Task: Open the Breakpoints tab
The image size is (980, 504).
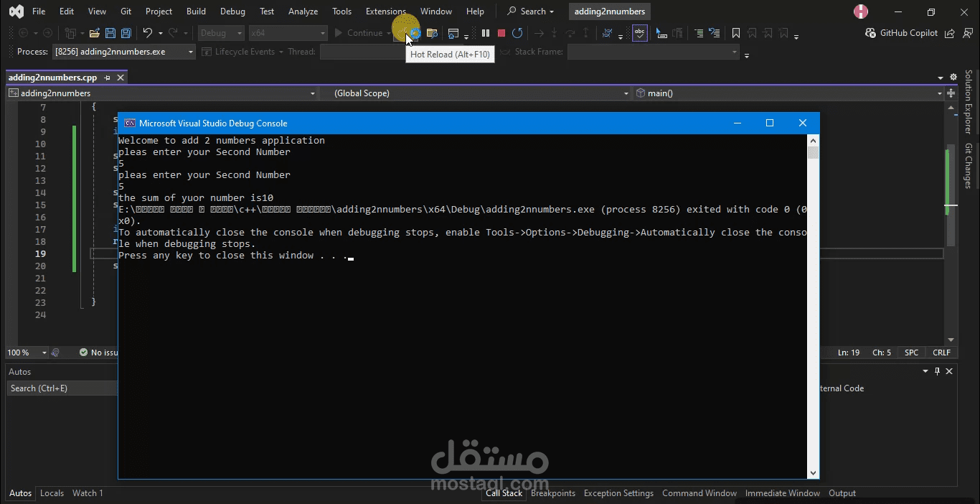Action: click(553, 493)
